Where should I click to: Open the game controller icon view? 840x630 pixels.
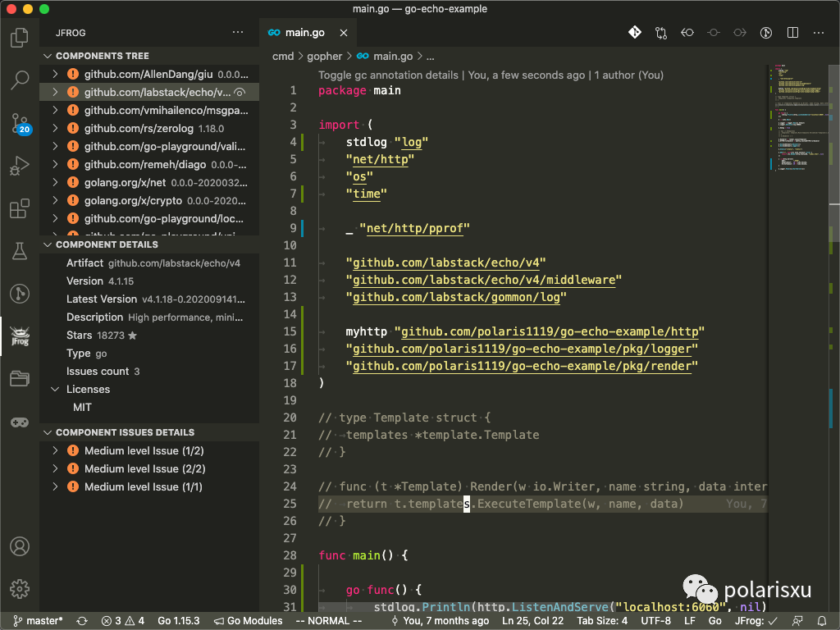tap(20, 422)
